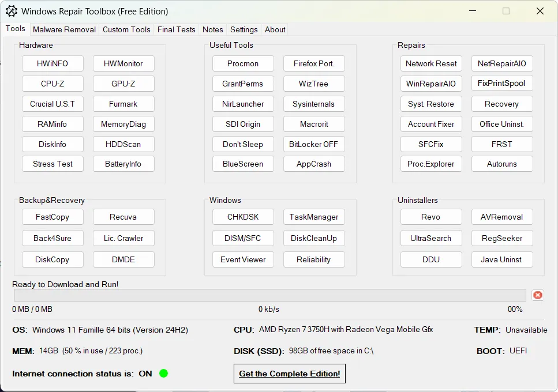The image size is (558, 392).
Task: Click the BatteryInfo button
Action: pyautogui.click(x=123, y=164)
